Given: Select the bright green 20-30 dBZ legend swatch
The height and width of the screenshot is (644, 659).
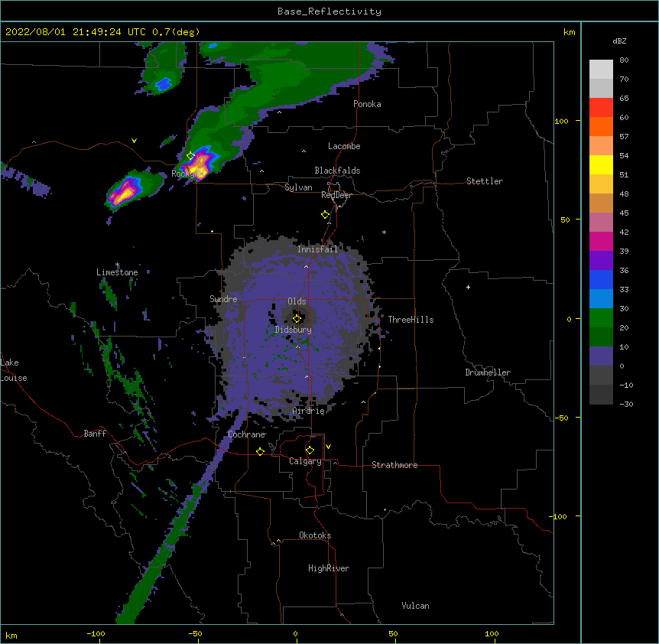Looking at the screenshot, I should click(601, 318).
